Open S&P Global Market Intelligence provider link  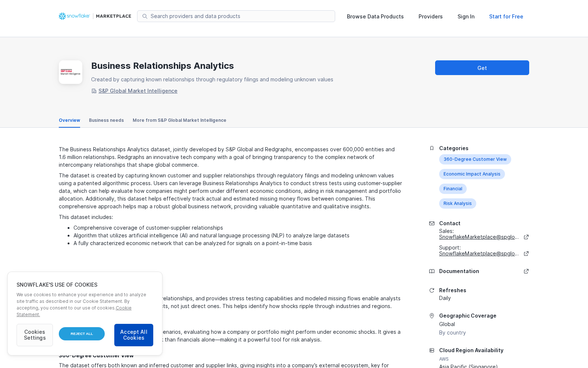138,91
